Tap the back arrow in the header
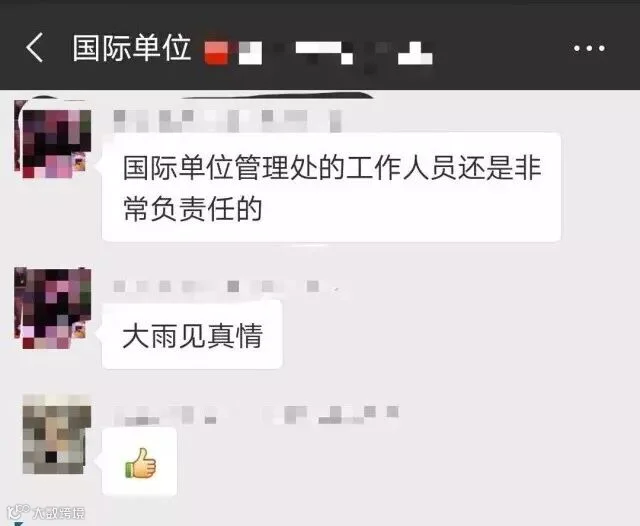640x526 pixels. click(x=35, y=48)
